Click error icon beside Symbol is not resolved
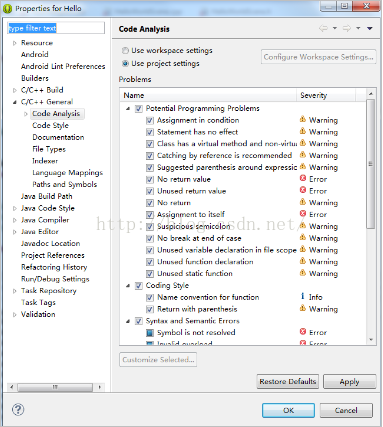The width and height of the screenshot is (383, 427). click(x=303, y=332)
